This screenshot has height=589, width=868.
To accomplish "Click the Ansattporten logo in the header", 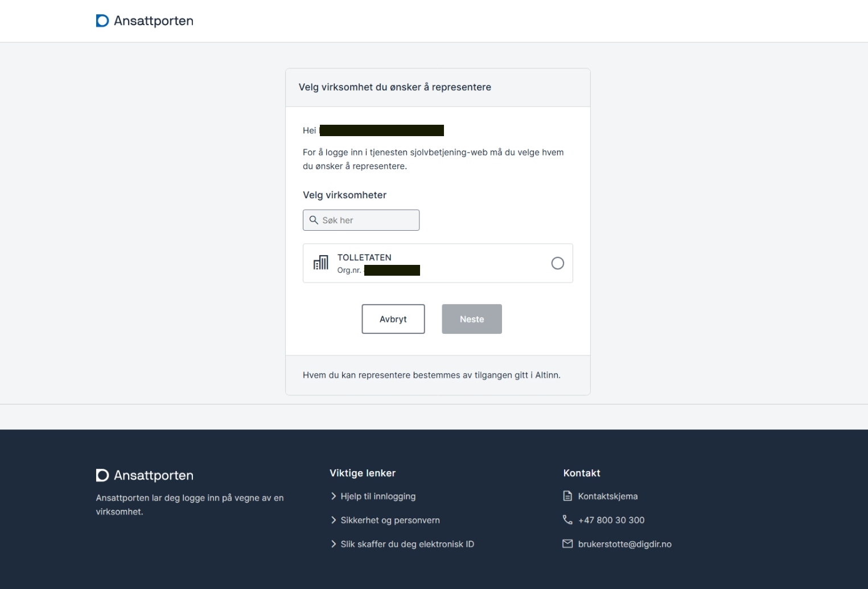I will coord(145,21).
